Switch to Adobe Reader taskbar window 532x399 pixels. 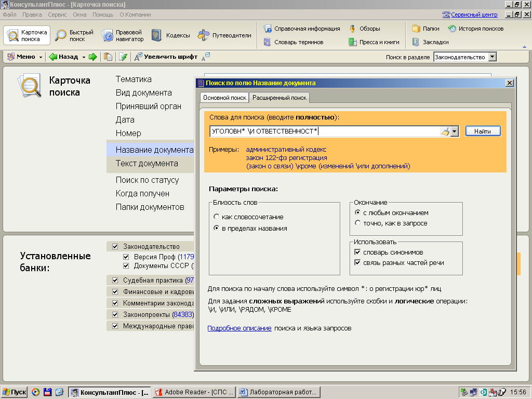[x=194, y=392]
